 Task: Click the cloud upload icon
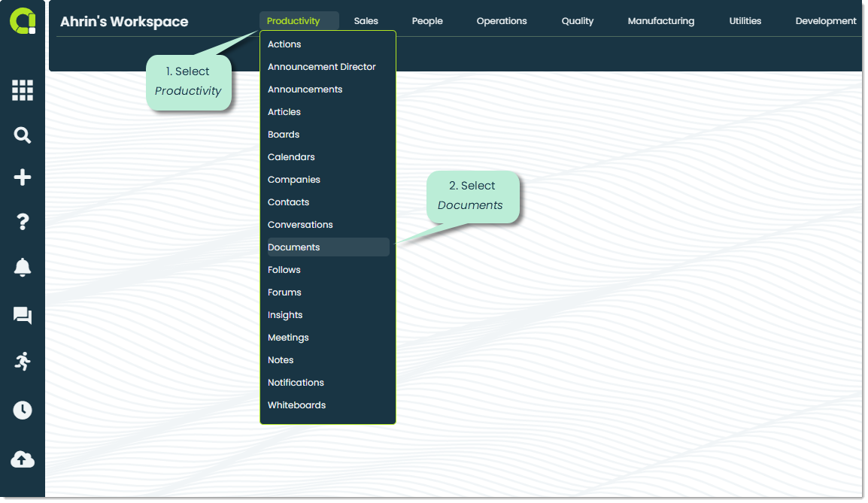(x=23, y=459)
